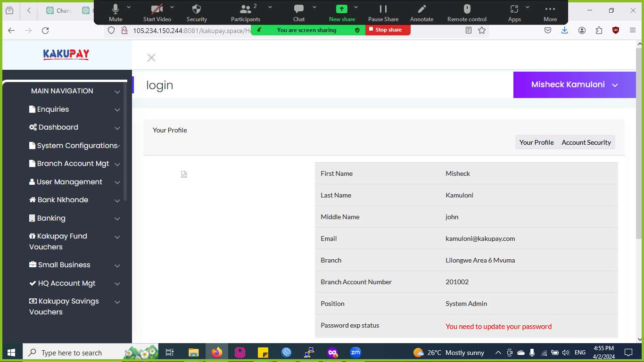The width and height of the screenshot is (644, 362).
Task: Open uBlock Origin extension icon
Action: point(616,30)
